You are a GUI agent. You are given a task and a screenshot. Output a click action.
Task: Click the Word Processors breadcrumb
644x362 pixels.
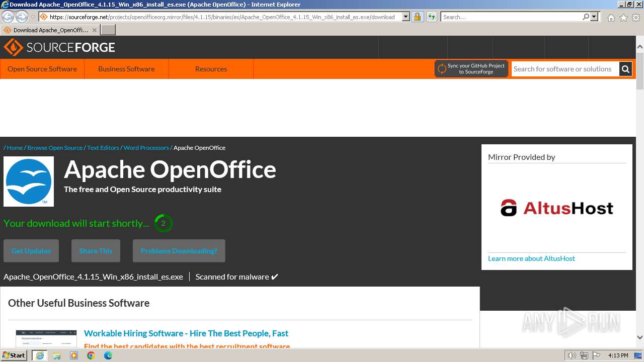146,148
